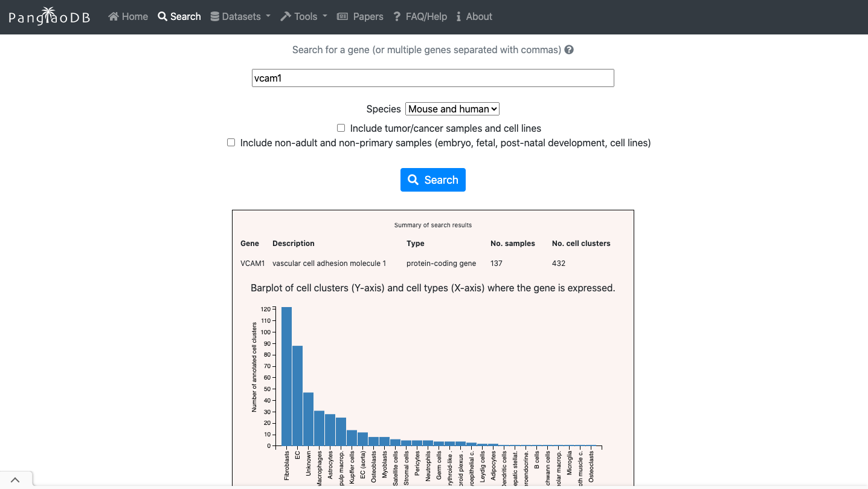This screenshot has height=489, width=868.
Task: Click the gene search input field
Action: coord(432,78)
